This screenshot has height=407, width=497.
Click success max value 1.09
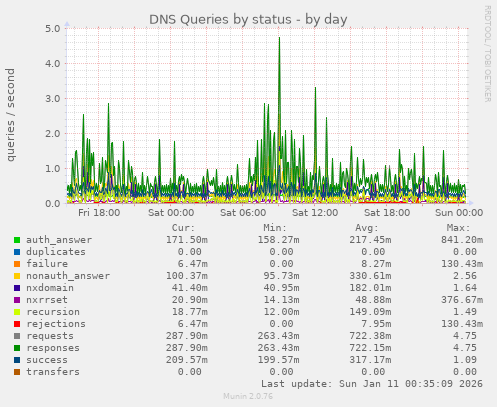(465, 360)
